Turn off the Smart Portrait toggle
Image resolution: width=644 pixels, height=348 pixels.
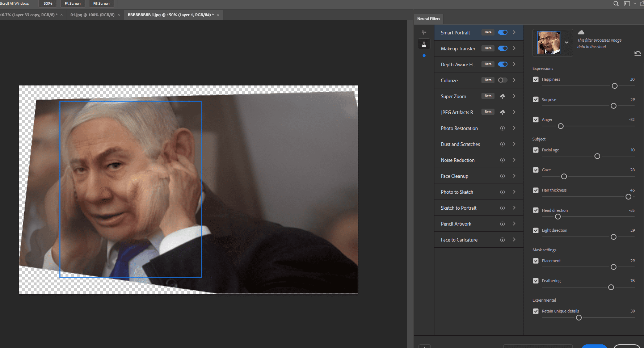click(503, 32)
